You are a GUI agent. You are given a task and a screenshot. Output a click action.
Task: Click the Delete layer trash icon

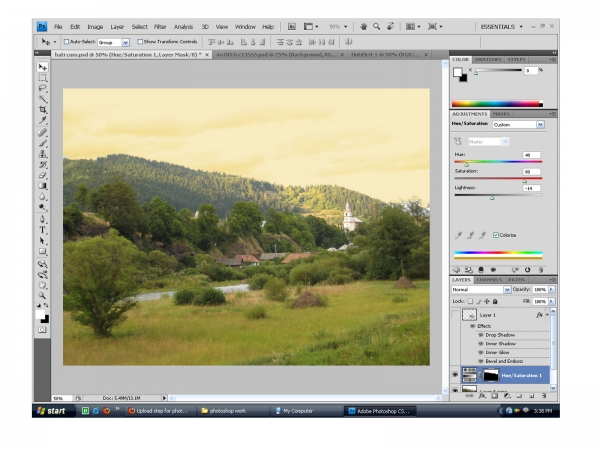(x=544, y=396)
